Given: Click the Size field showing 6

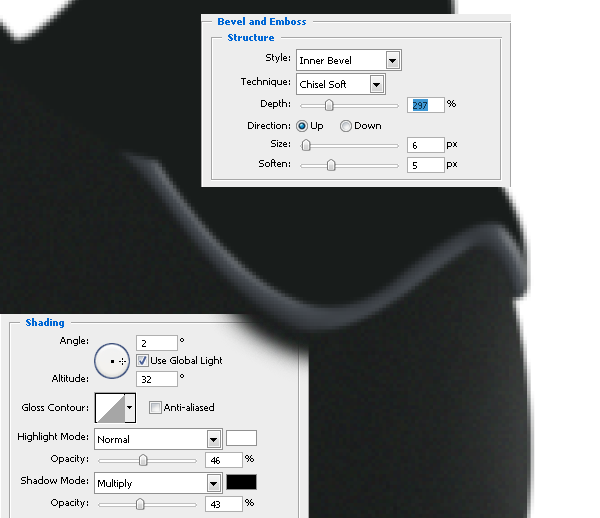Looking at the screenshot, I should tap(426, 145).
